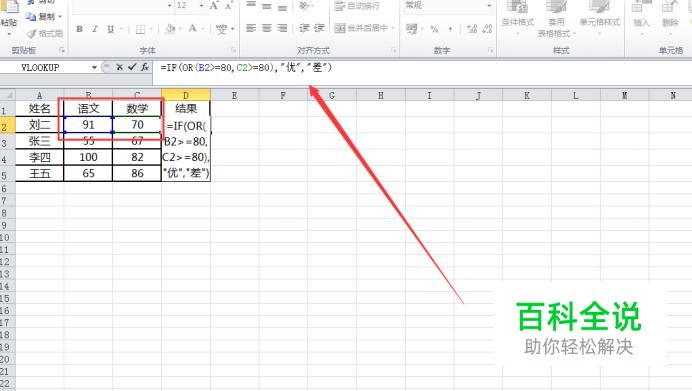Viewport: 692px width, 391px height.
Task: Click the 结果 header cell
Action: [x=186, y=109]
